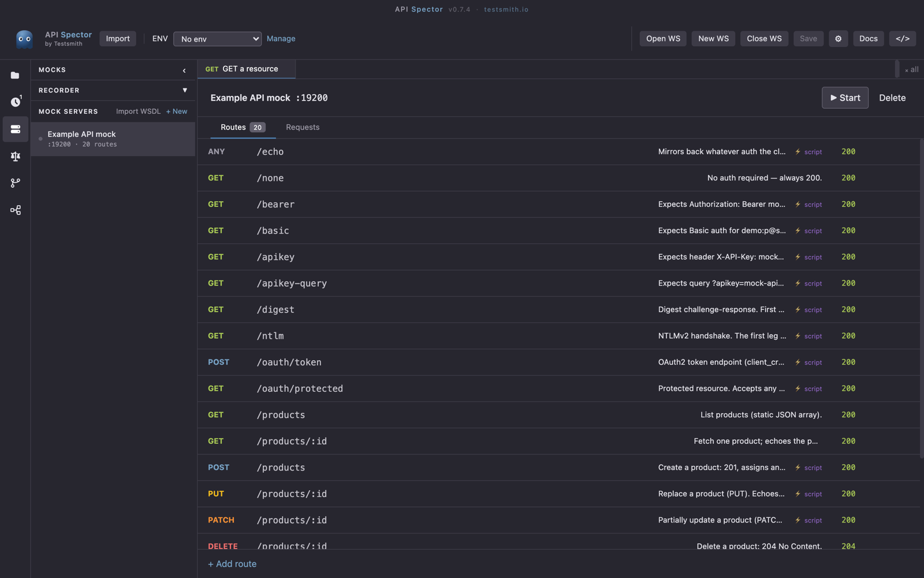Click script bolt icon on /echo route
Screen dimensions: 924x578
798,151
